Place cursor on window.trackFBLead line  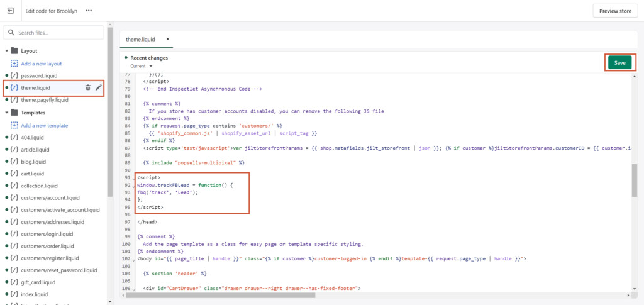tap(186, 185)
